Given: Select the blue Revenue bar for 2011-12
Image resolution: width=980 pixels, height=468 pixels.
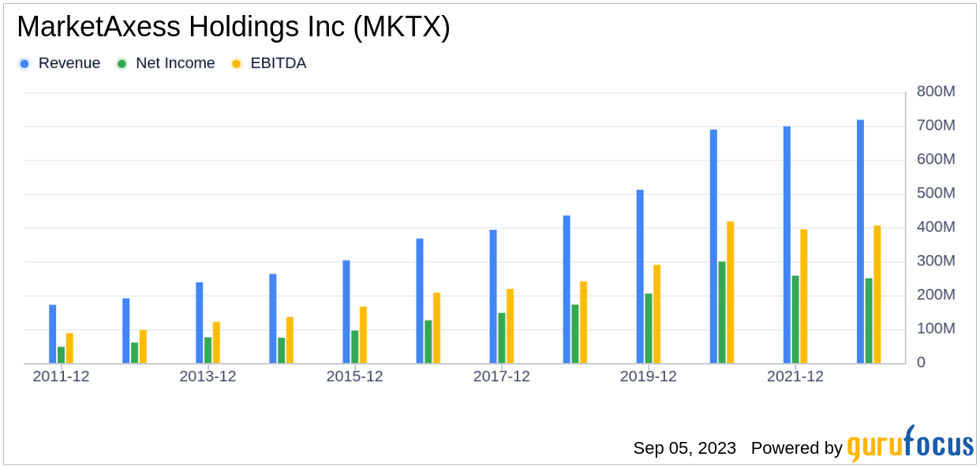Looking at the screenshot, I should click(53, 334).
